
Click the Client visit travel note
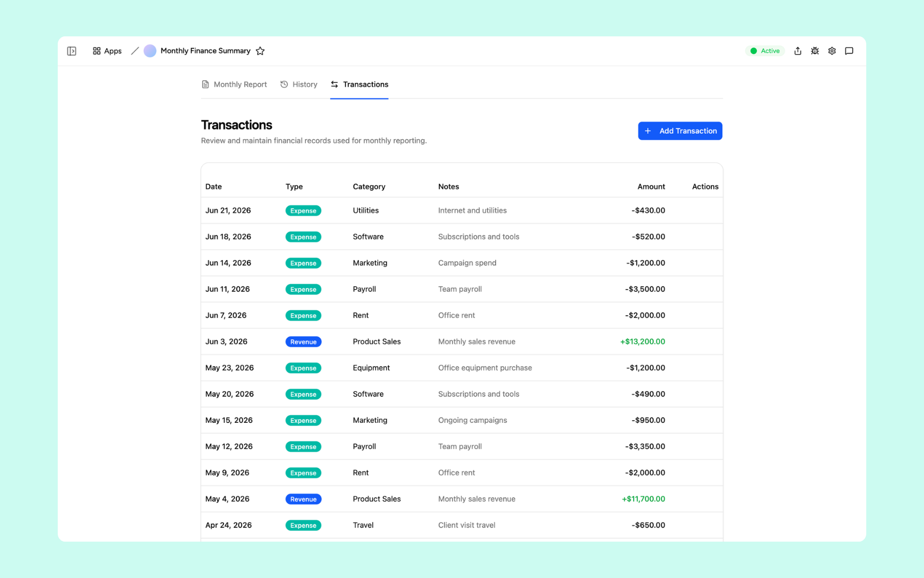(x=467, y=525)
